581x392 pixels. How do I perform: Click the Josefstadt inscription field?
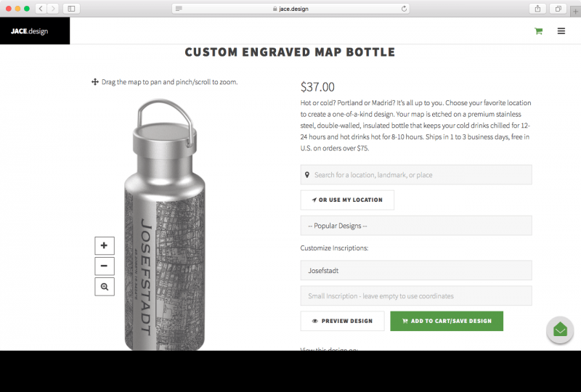[x=416, y=271]
